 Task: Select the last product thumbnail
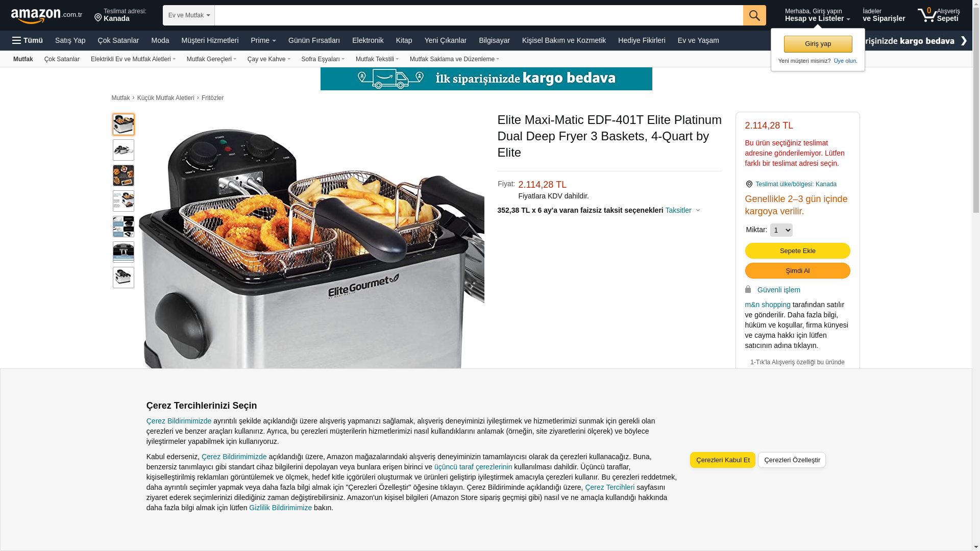click(x=124, y=278)
